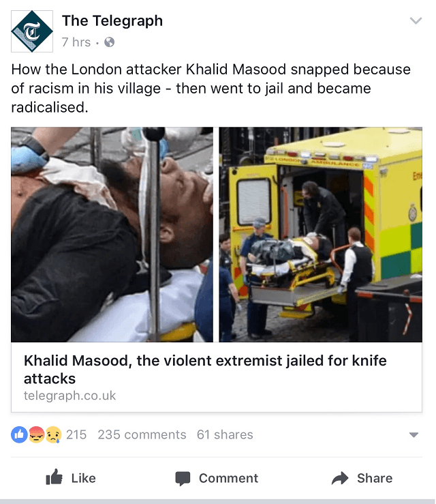This screenshot has width=436, height=504.
Task: Tap the arrow share icon
Action: click(x=340, y=478)
